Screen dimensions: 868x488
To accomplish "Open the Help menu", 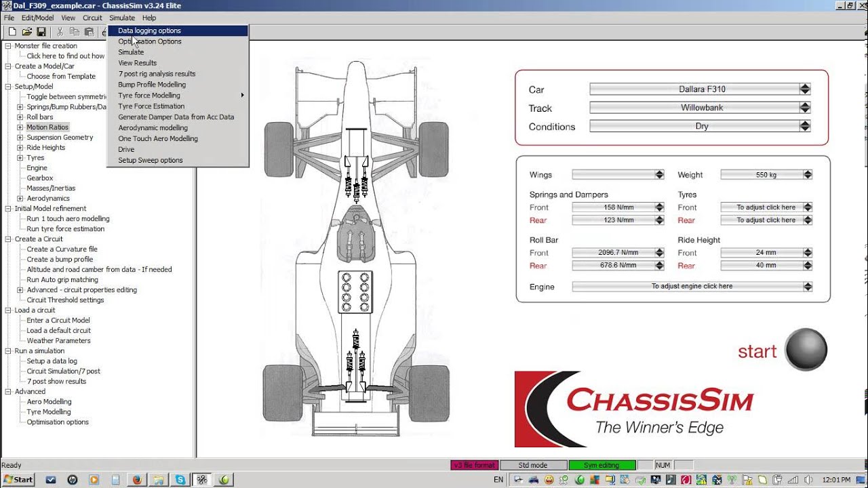I will click(x=149, y=18).
